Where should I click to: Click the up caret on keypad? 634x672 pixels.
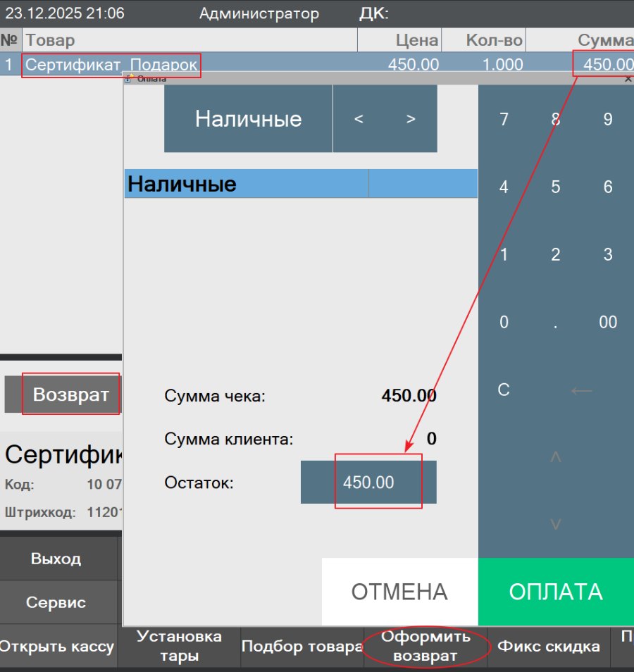(556, 457)
